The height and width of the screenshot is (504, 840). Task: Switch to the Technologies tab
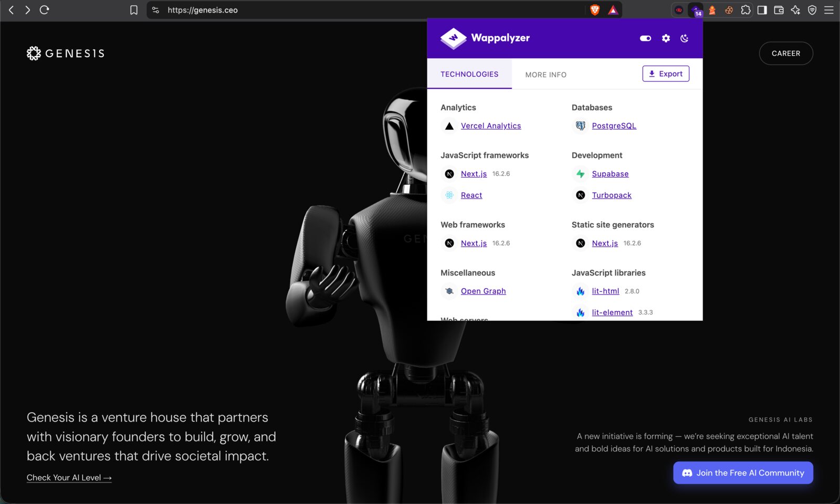(469, 74)
